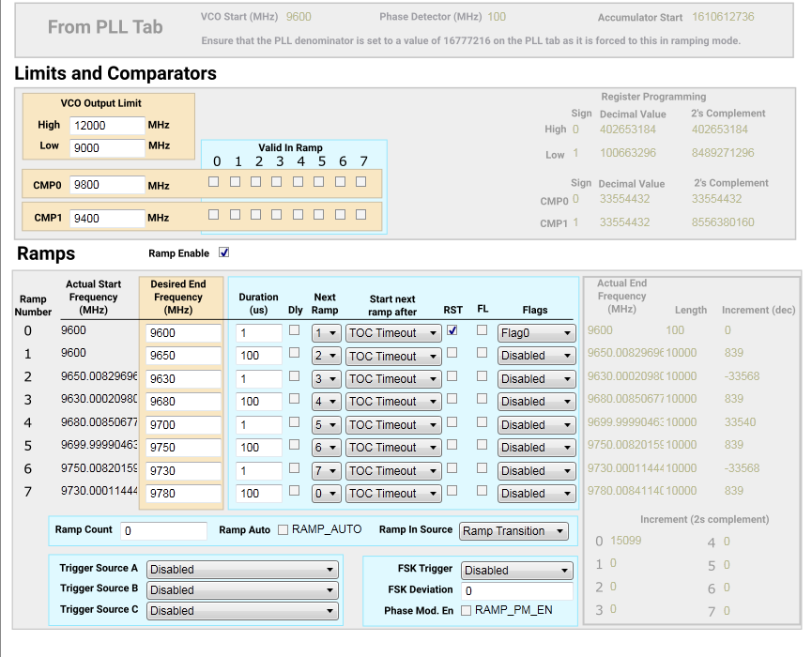Click the FSK Deviation field
Screen dimensions: 812x657
coord(517,591)
